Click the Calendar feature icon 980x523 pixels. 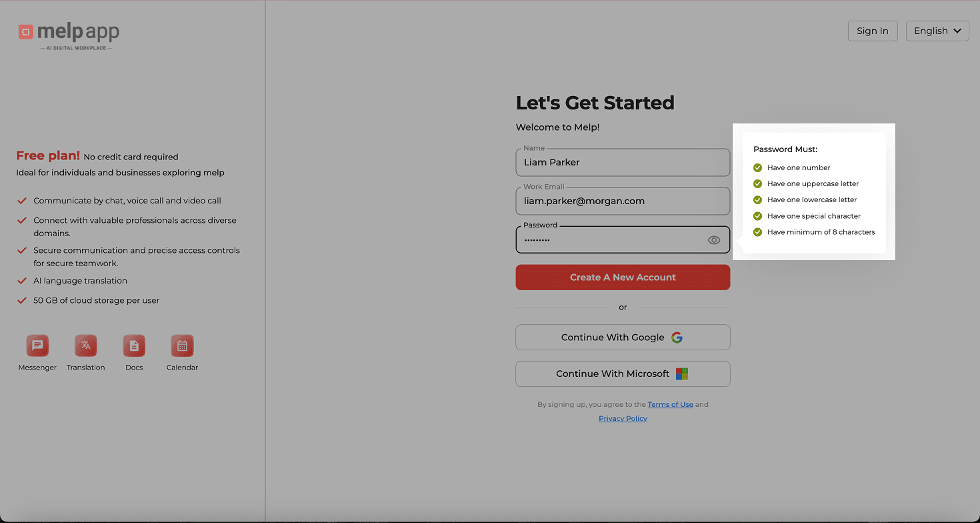pyautogui.click(x=182, y=346)
